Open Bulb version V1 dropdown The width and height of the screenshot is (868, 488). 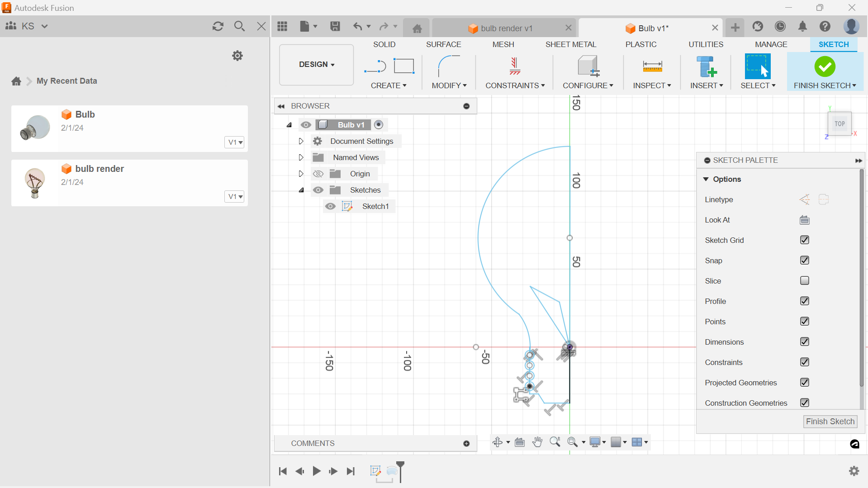pos(234,142)
